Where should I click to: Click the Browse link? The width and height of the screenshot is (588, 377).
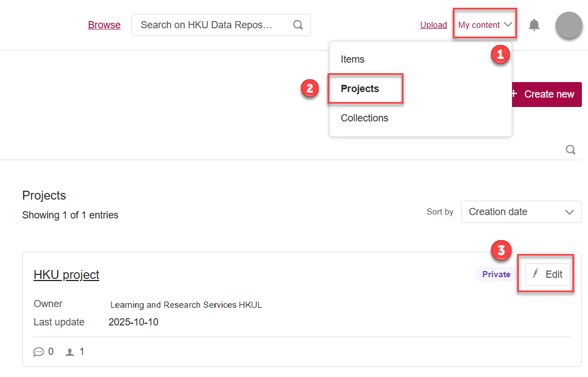[x=104, y=25]
